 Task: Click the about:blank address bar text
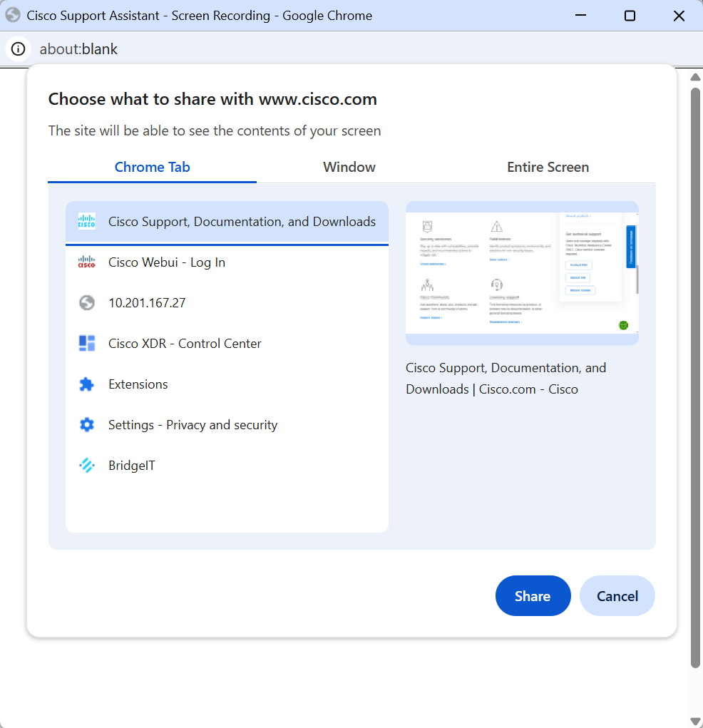(x=78, y=49)
